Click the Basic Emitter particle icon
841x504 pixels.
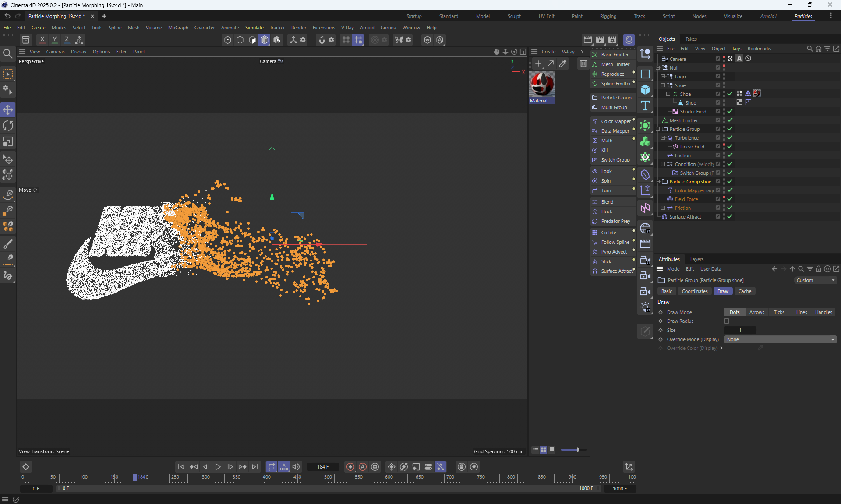[595, 55]
